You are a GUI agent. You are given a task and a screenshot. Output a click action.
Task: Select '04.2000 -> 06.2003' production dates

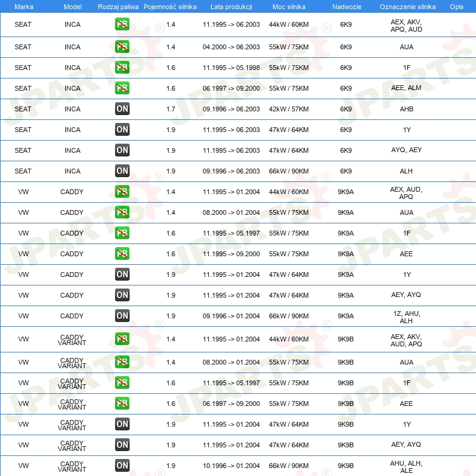pos(231,47)
